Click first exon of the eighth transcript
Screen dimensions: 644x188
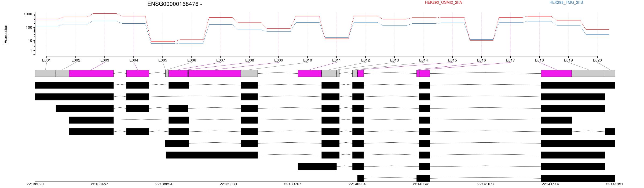click(x=317, y=167)
